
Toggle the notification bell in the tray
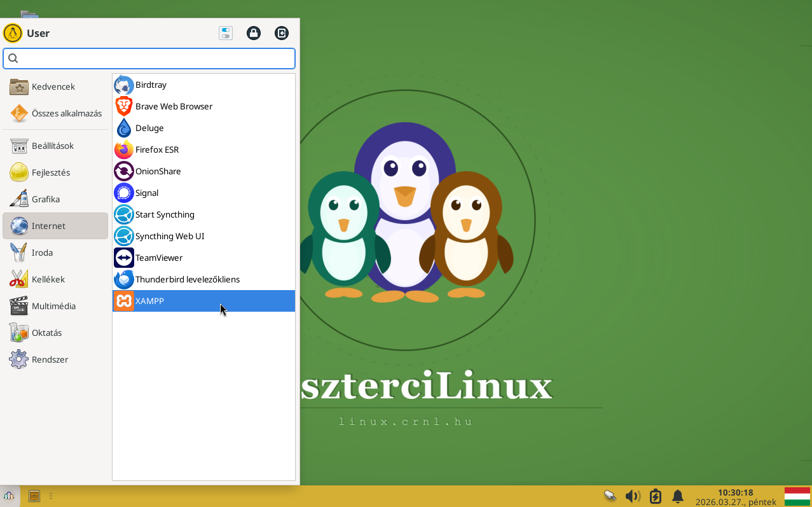[677, 496]
